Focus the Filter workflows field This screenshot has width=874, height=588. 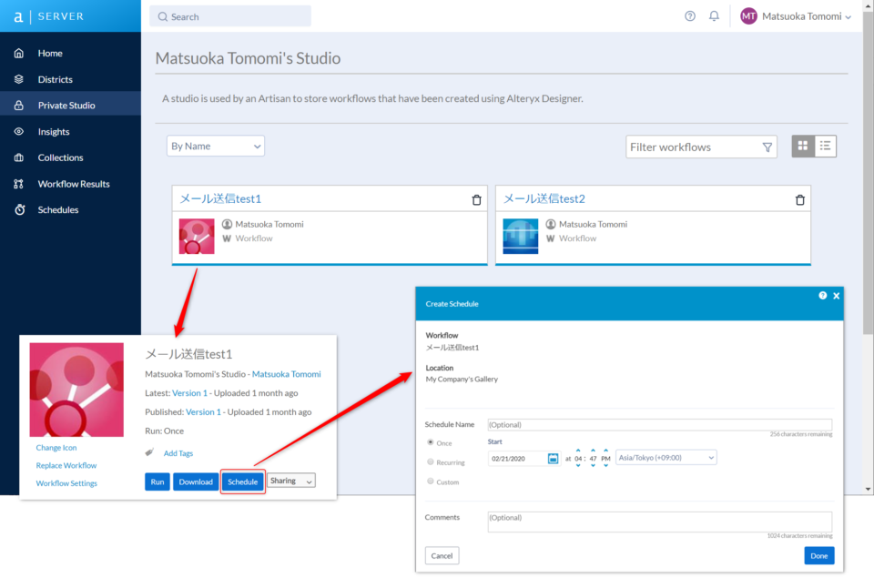(701, 147)
